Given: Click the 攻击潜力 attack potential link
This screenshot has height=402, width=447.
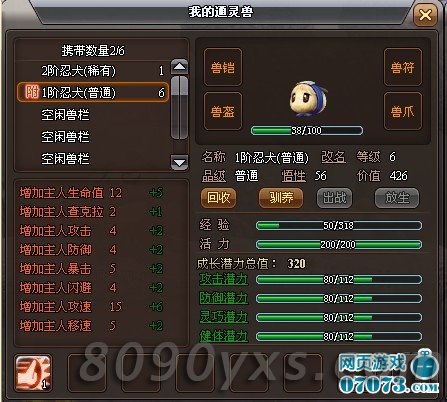Looking at the screenshot, I should 224,279.
